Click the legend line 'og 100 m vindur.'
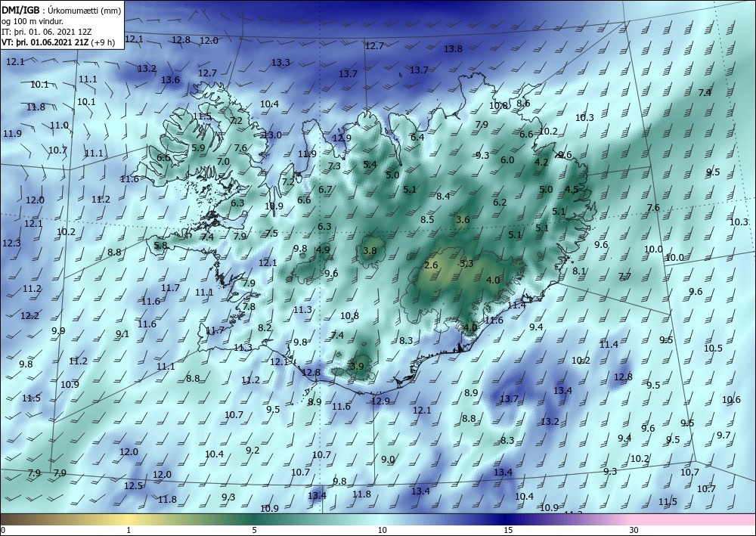756x536 pixels. click(33, 21)
